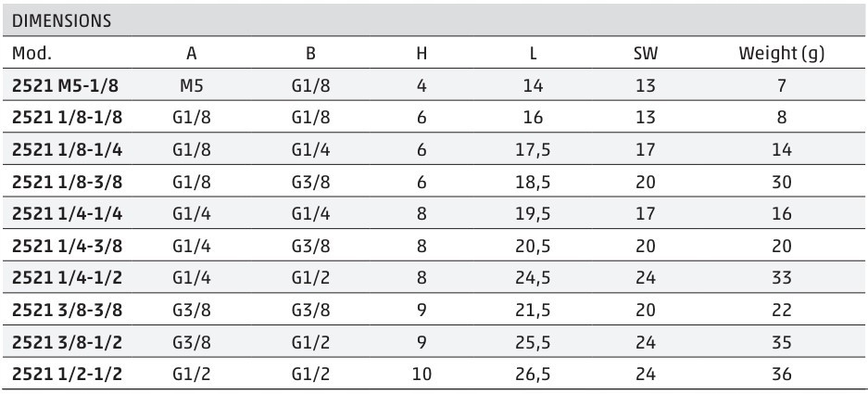Select model 2521 3/8-3/8 row label
Viewport: 868px width, 394px height.
tap(67, 310)
